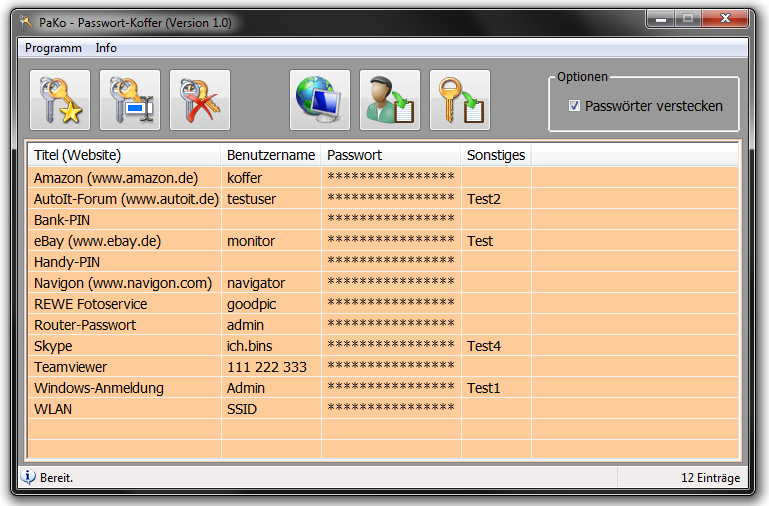Open website with the globe monitor icon
This screenshot has width=769, height=506.
click(320, 100)
